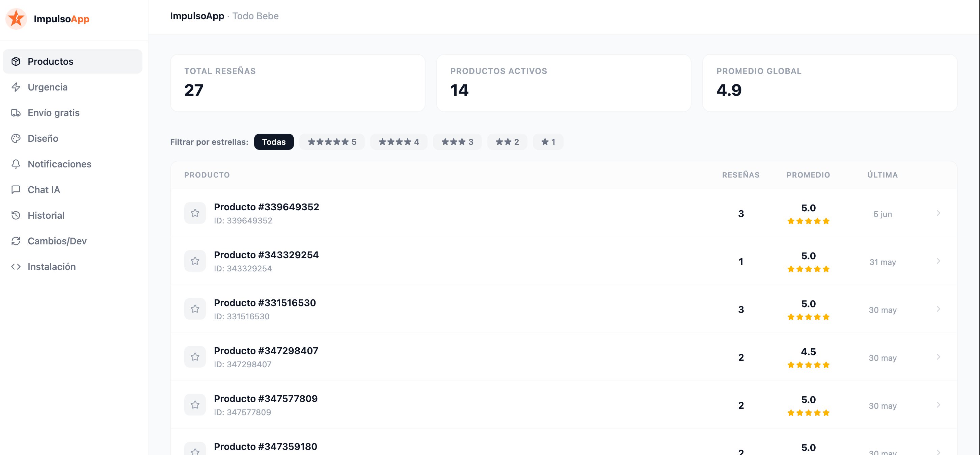Click the Envío gratis truck icon

coord(16,113)
